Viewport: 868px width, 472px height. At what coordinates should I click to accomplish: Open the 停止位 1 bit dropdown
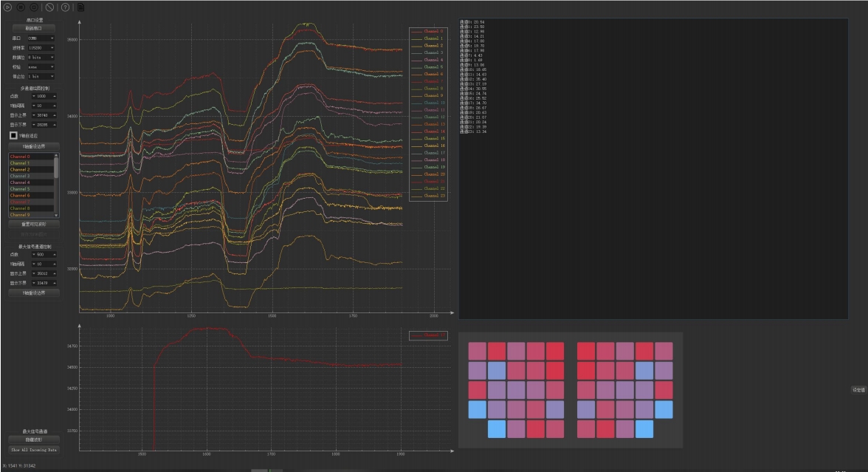coord(41,76)
